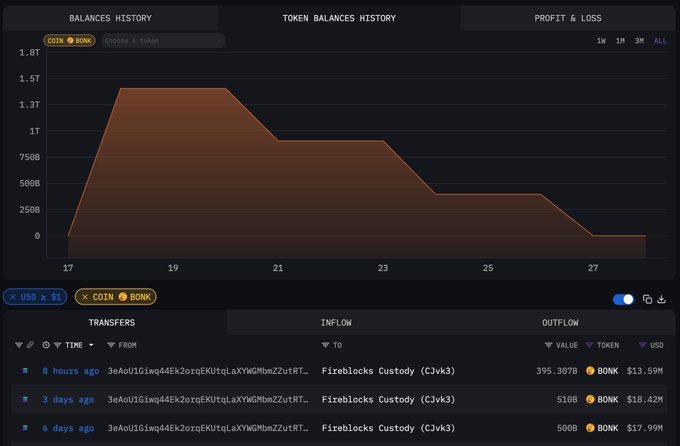Open the FROM column filter icon
Viewport: 680px width, 446px height.
(111, 345)
